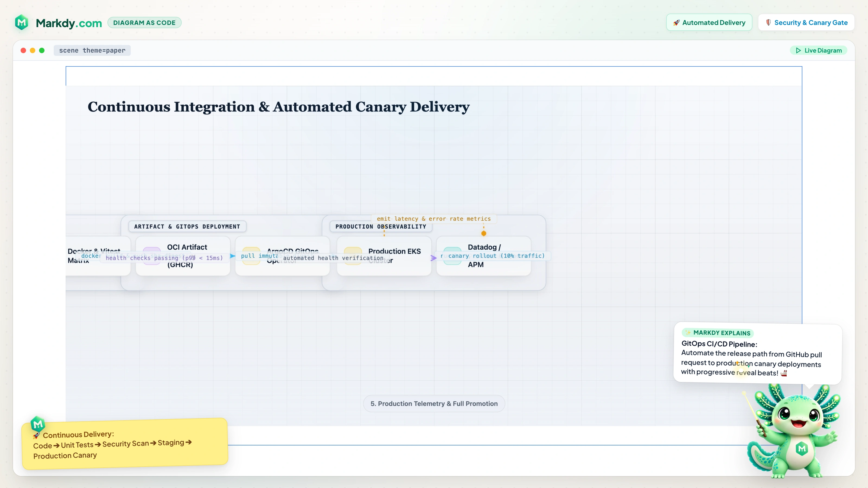
Task: Click the orange dot connector above Datadog
Action: click(484, 233)
